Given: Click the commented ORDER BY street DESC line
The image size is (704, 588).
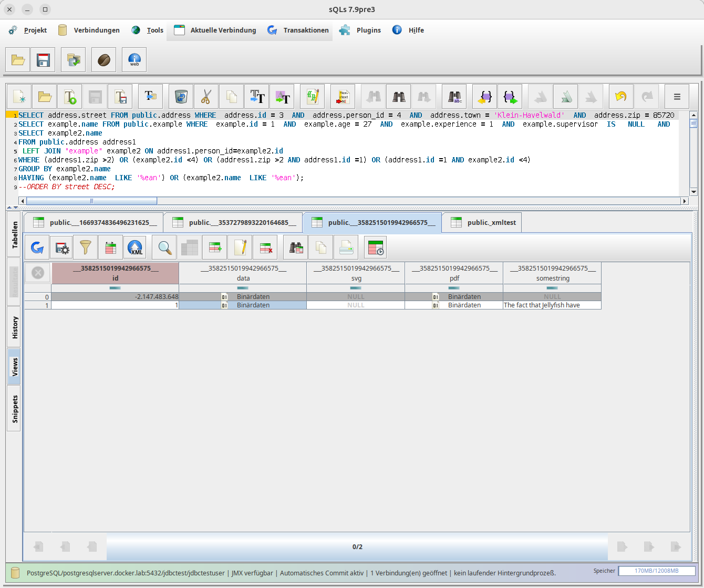Looking at the screenshot, I should click(67, 187).
